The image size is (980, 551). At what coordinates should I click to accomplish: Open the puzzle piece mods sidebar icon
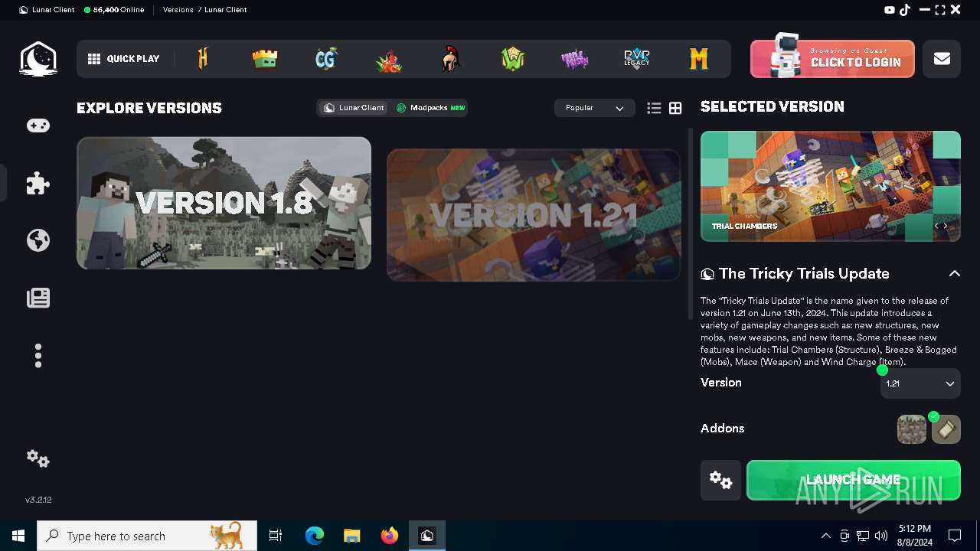[x=38, y=183]
